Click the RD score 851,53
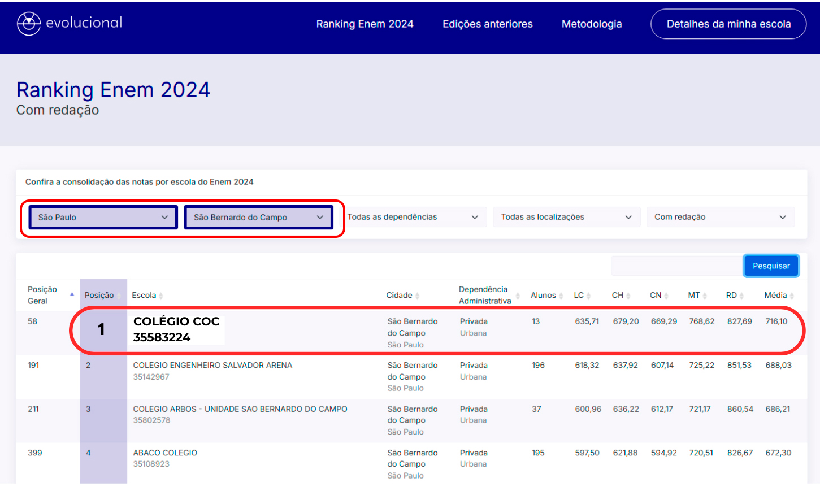This screenshot has height=504, width=820. pos(739,366)
